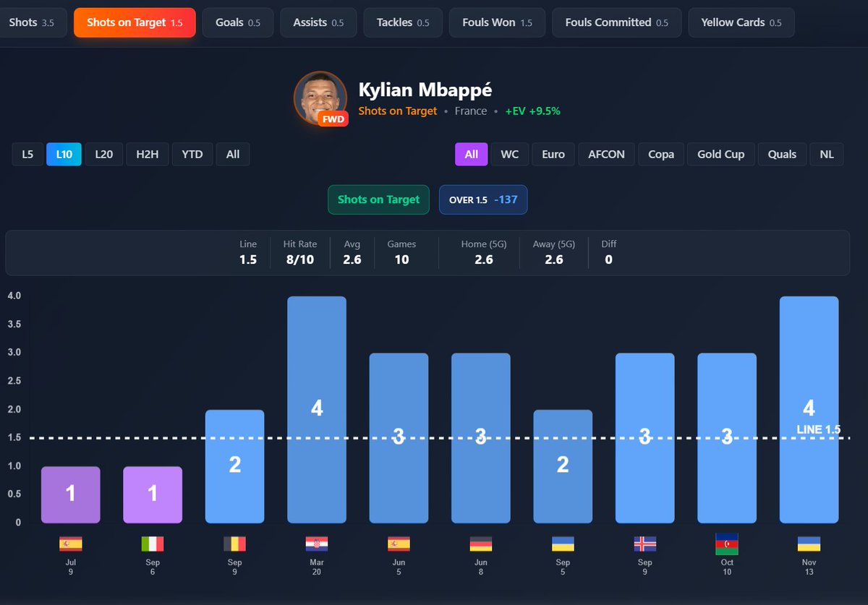Click the orange Shots on Target subtitle
Image resolution: width=868 pixels, height=605 pixels.
click(398, 111)
